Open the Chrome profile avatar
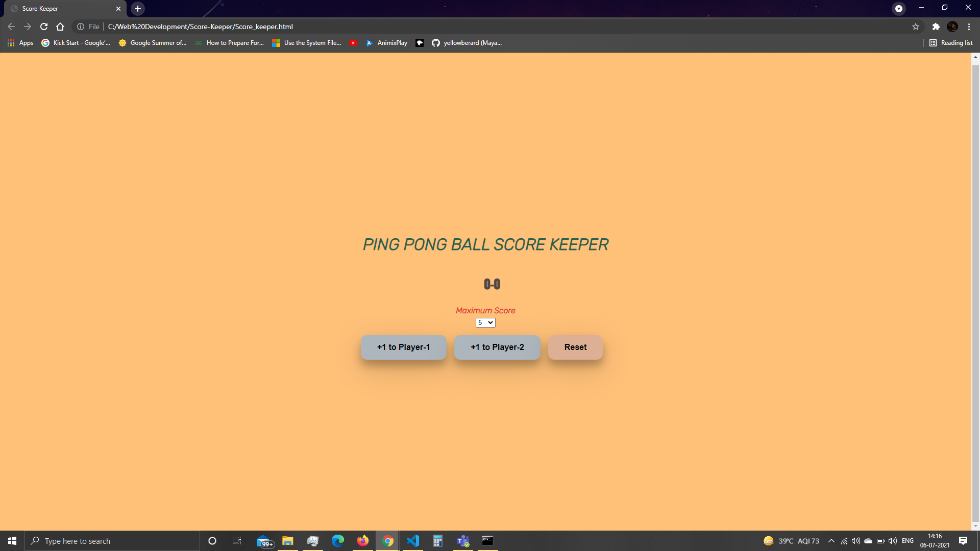980x551 pixels. click(952, 27)
